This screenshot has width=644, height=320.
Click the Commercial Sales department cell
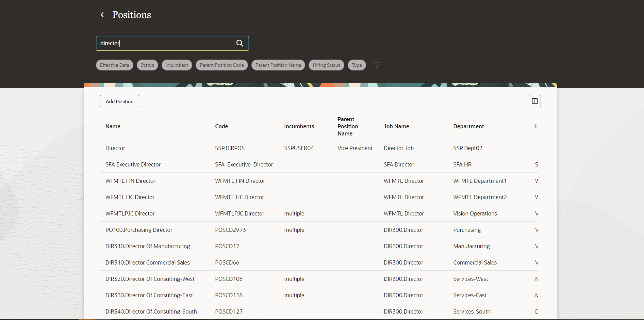[475, 262]
